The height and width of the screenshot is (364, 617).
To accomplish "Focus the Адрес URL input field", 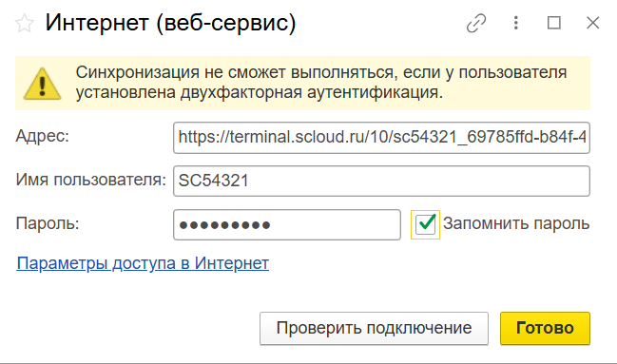I will coord(381,138).
